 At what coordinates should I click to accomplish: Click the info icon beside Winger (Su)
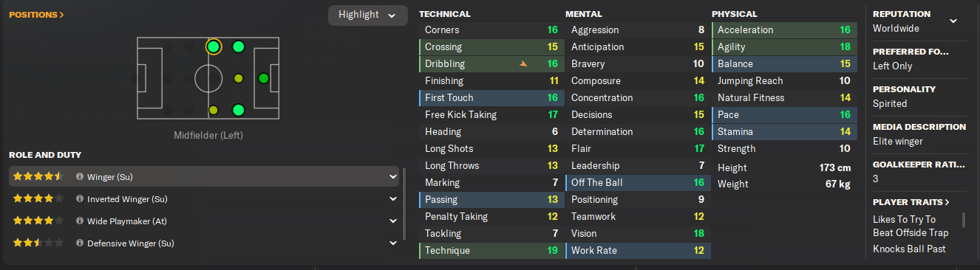click(x=79, y=177)
